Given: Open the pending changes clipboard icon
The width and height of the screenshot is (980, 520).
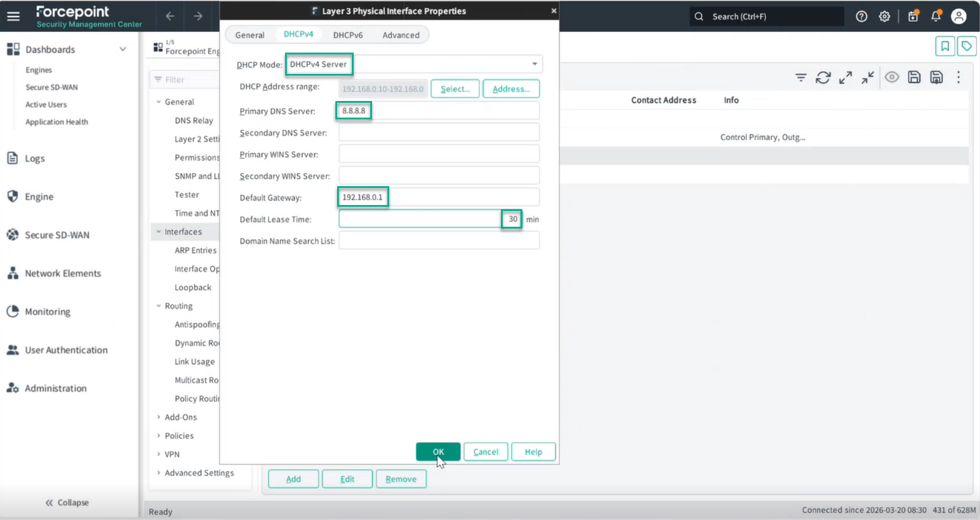Looking at the screenshot, I should click(x=913, y=16).
